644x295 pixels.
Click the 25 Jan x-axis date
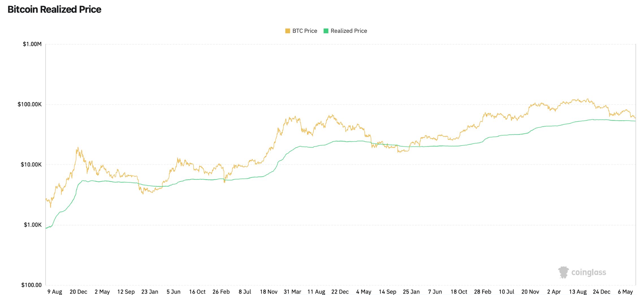pyautogui.click(x=411, y=292)
